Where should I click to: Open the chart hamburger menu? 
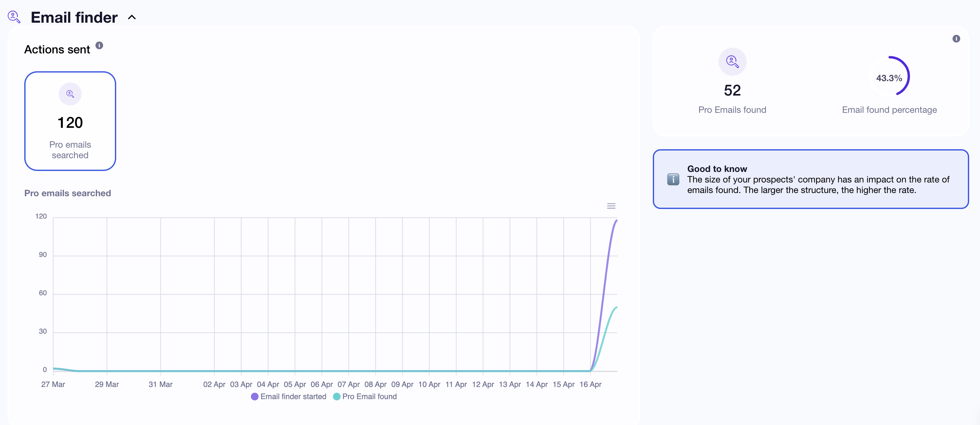(611, 206)
